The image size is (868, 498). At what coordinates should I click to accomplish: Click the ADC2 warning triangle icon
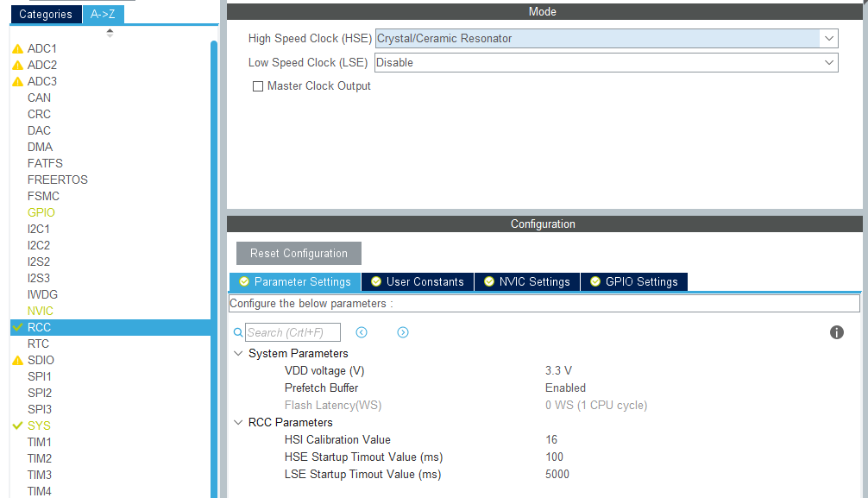click(x=18, y=66)
